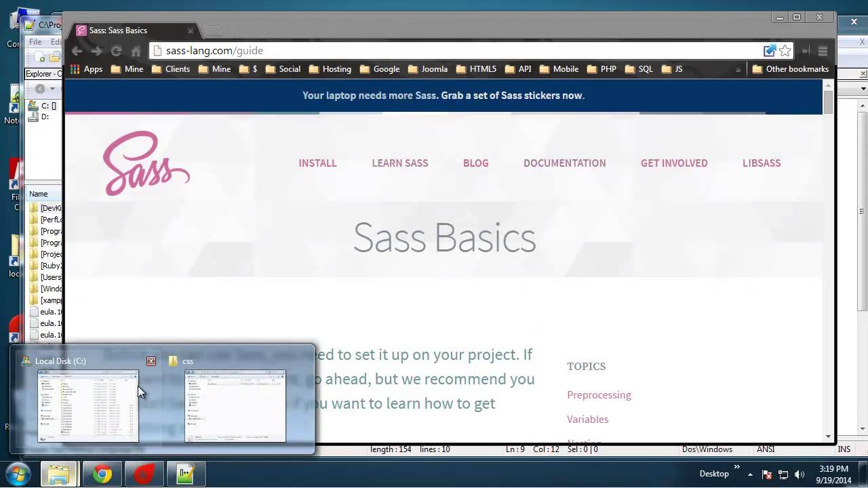Click the INS indicator in Notepad++ status bar

[844, 449]
